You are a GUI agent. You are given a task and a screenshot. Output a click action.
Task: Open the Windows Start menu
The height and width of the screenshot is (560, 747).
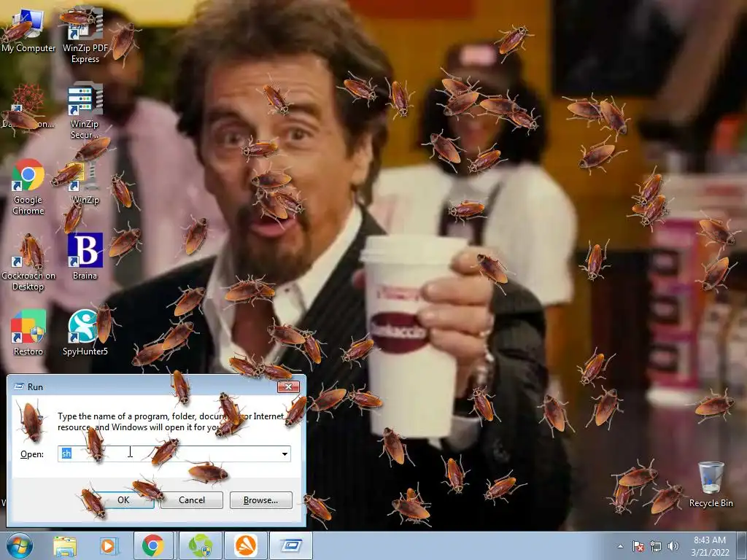tap(20, 545)
